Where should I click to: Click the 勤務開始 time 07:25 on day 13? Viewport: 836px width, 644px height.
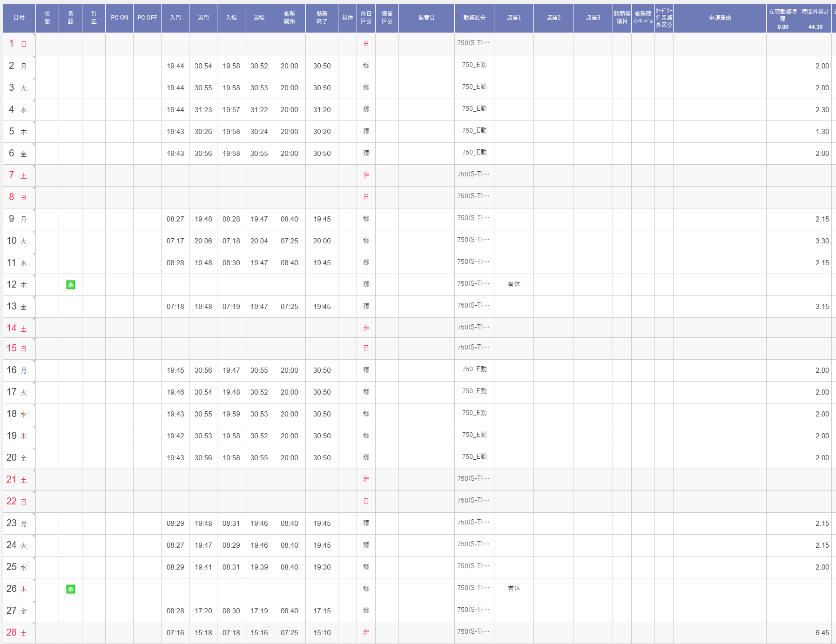tap(289, 307)
